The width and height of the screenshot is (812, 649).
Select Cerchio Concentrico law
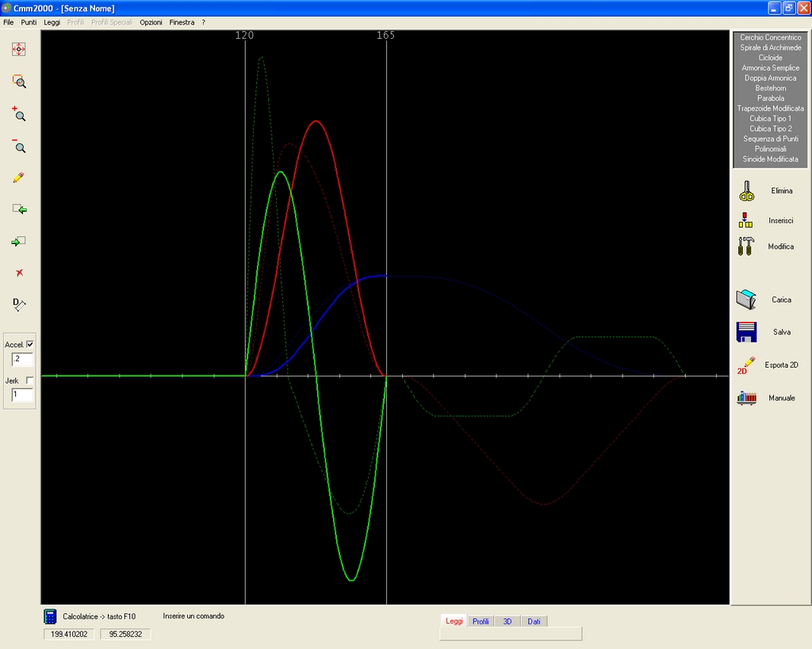(770, 37)
